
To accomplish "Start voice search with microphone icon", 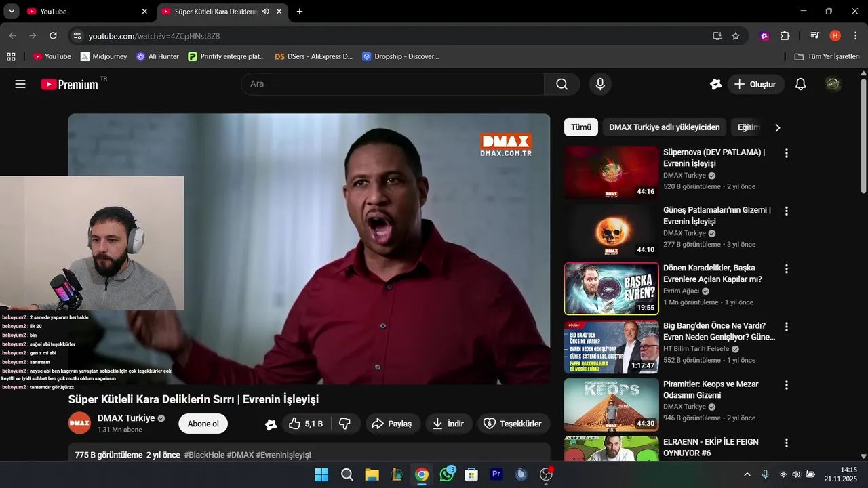I will tap(599, 84).
